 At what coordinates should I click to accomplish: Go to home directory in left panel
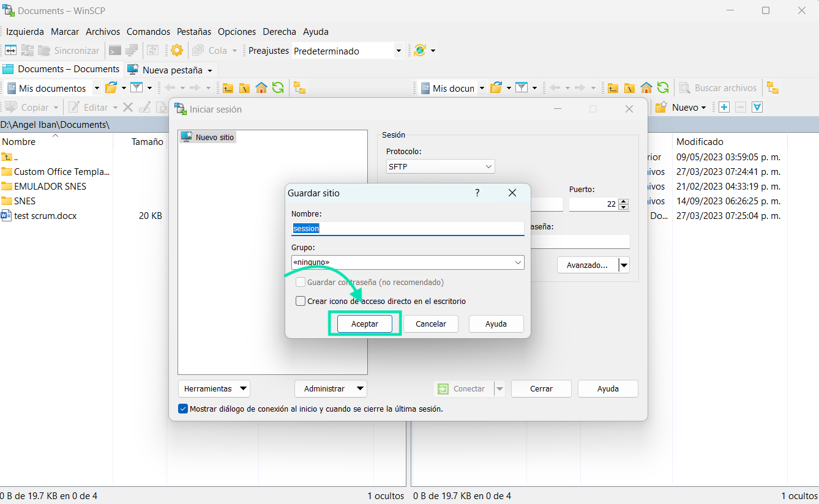click(261, 88)
